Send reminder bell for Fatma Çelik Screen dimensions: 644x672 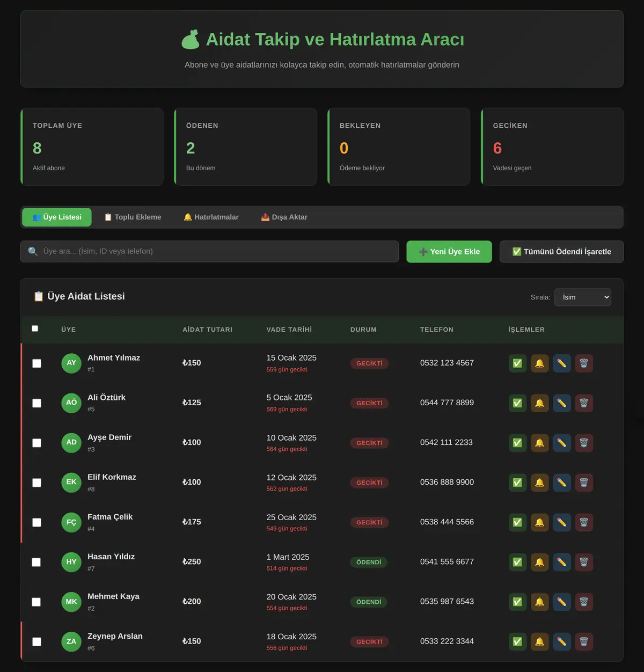point(539,522)
